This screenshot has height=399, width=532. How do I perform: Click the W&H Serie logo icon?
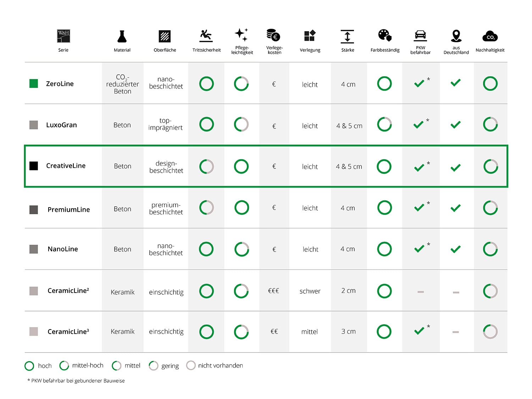[x=63, y=36]
